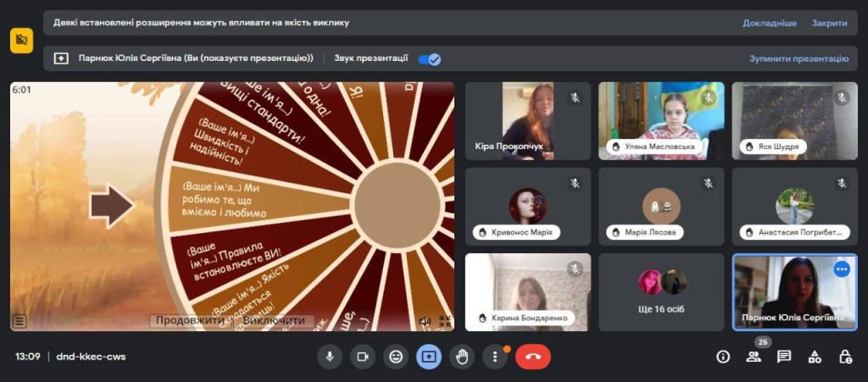
Task: Open the emoji reactions panel
Action: point(395,357)
